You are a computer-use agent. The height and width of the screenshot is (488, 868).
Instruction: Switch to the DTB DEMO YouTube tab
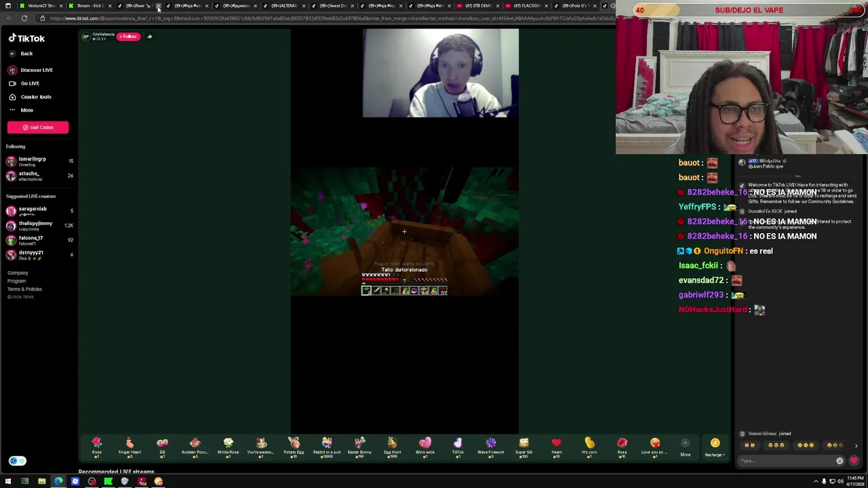(478, 5)
